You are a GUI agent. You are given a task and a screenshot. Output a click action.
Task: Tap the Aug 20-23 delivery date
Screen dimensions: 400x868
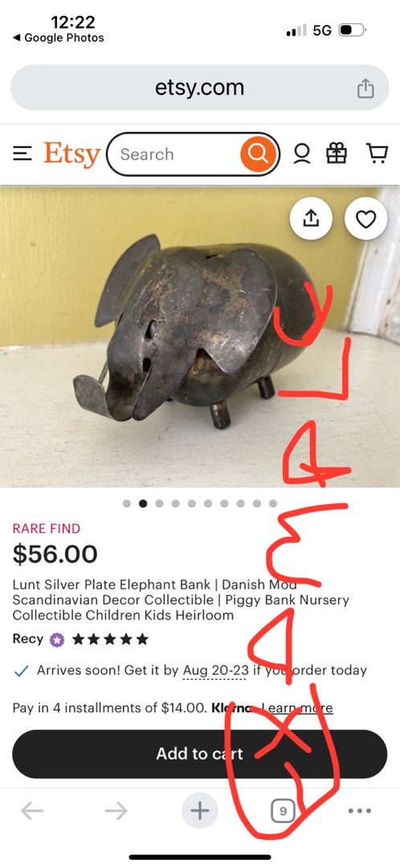pyautogui.click(x=216, y=670)
